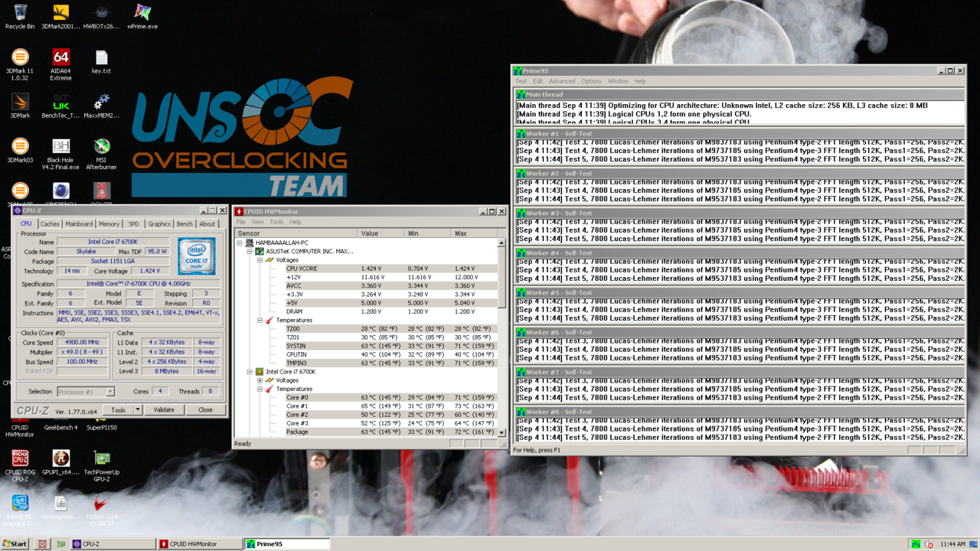Expand Intel Core i7 Voltages node

260,380
